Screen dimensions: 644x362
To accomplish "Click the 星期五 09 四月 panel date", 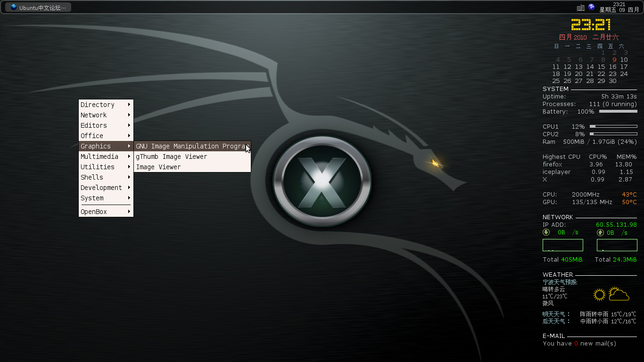I will coord(619,10).
